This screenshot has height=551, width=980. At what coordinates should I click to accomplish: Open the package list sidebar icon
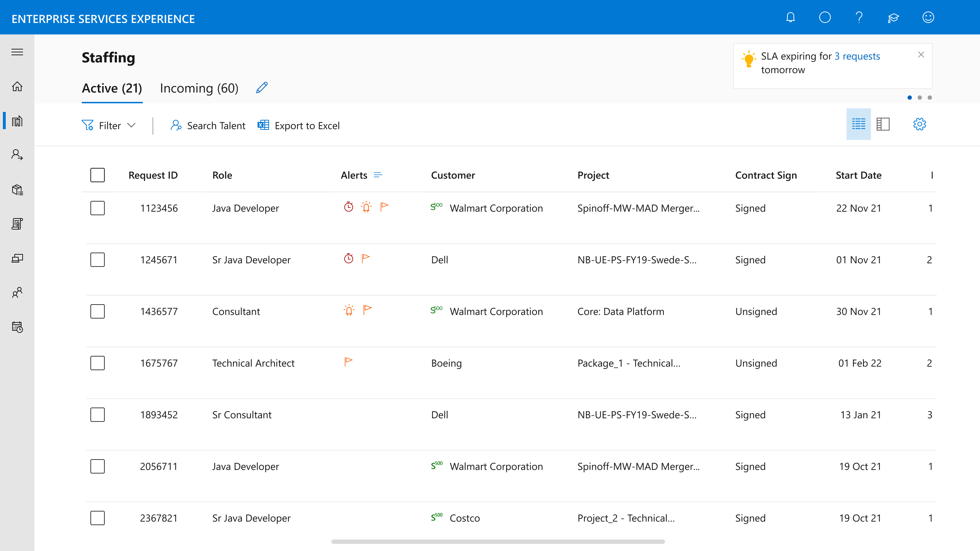point(17,189)
